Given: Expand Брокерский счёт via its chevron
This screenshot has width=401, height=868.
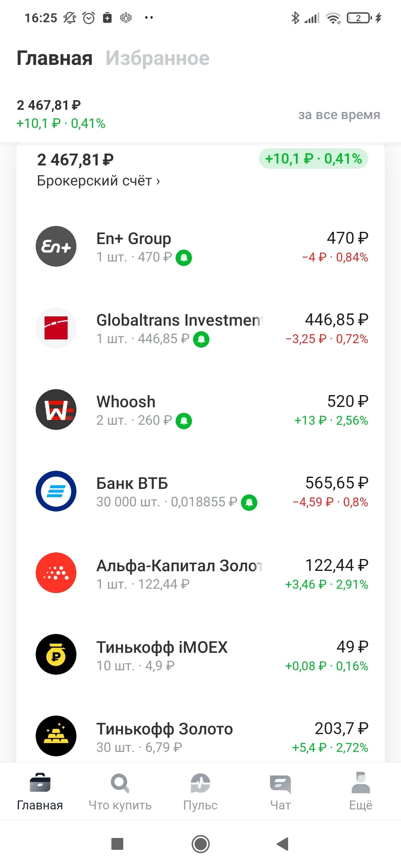Looking at the screenshot, I should pyautogui.click(x=158, y=181).
